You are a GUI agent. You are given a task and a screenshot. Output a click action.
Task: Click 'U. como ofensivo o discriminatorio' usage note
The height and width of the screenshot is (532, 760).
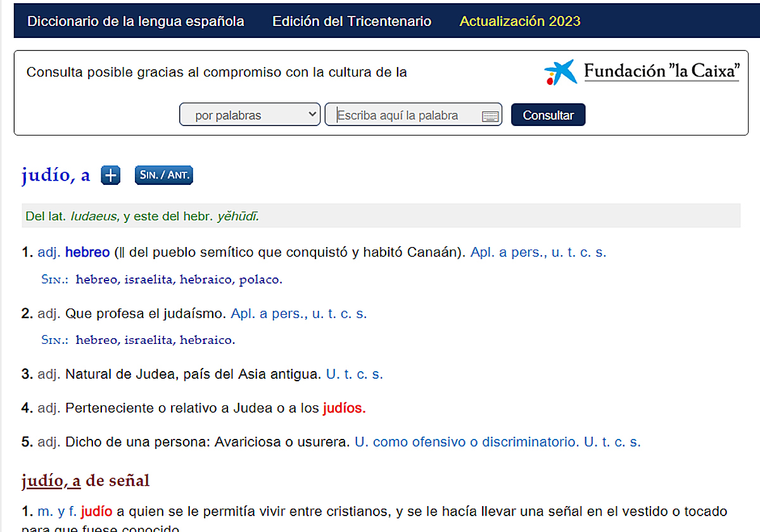(466, 442)
